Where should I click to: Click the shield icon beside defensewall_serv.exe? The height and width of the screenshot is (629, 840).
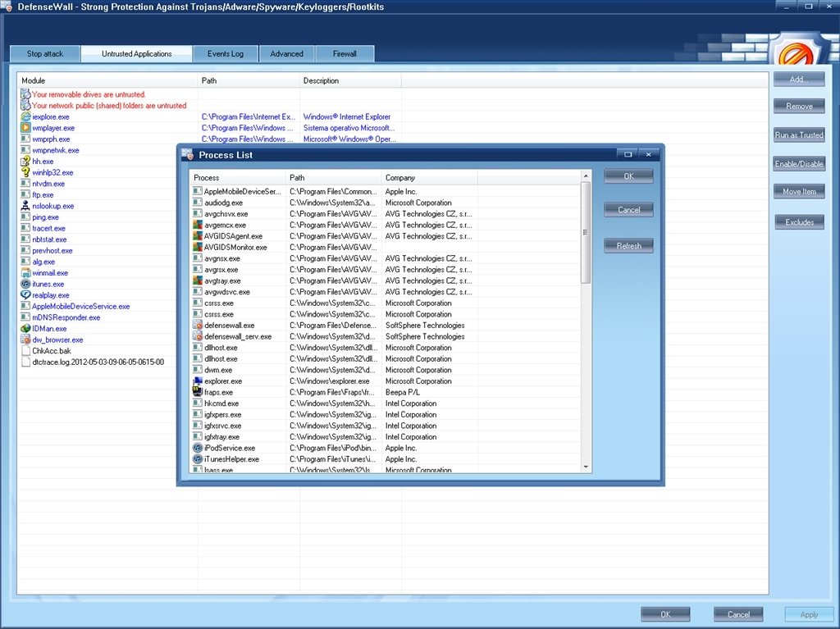tap(198, 336)
